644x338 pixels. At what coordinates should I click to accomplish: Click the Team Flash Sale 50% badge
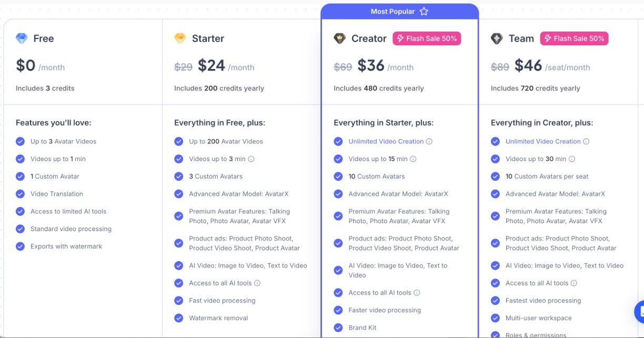[574, 38]
